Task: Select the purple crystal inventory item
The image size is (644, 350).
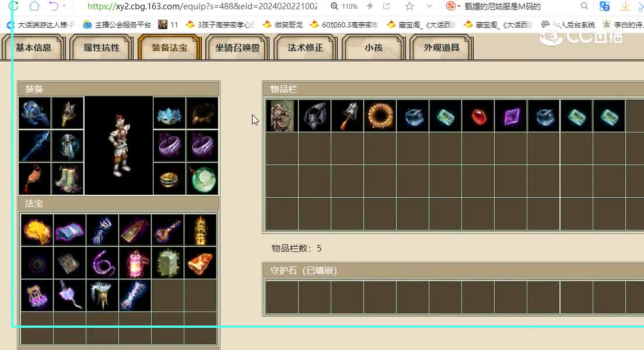Action: click(x=511, y=116)
